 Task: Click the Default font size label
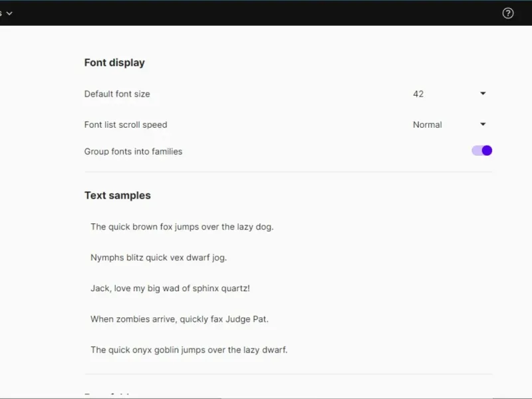(117, 94)
